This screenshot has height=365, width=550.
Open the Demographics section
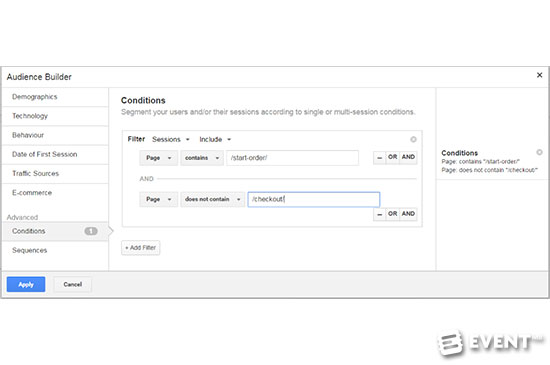(x=55, y=97)
